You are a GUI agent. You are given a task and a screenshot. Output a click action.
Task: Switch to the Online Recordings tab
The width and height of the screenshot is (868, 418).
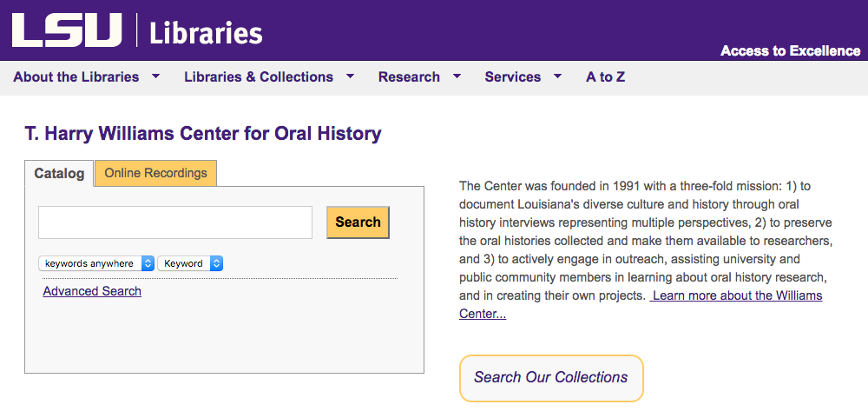[155, 173]
